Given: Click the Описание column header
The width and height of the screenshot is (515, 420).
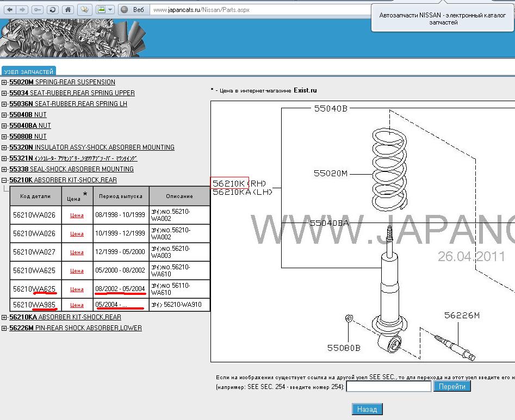Looking at the screenshot, I should (x=179, y=196).
